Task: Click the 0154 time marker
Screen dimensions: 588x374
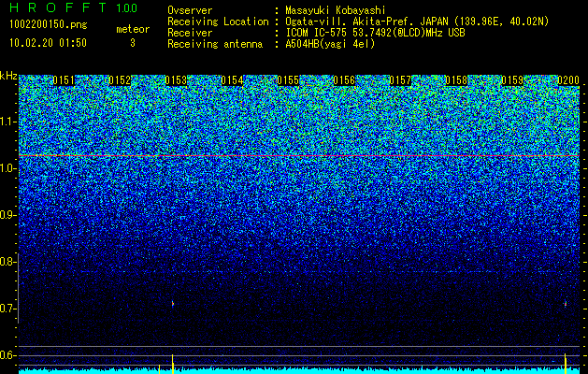Action: [x=232, y=80]
